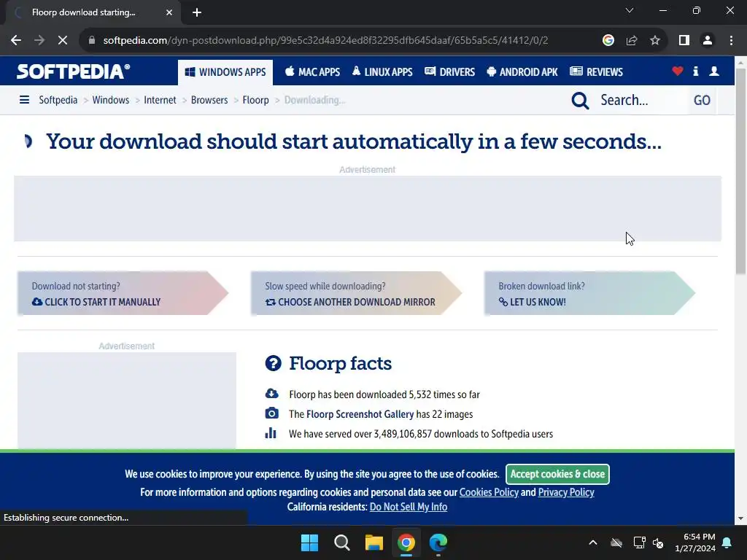The height and width of the screenshot is (560, 747).
Task: Click the muted volume tray icon
Action: click(659, 542)
